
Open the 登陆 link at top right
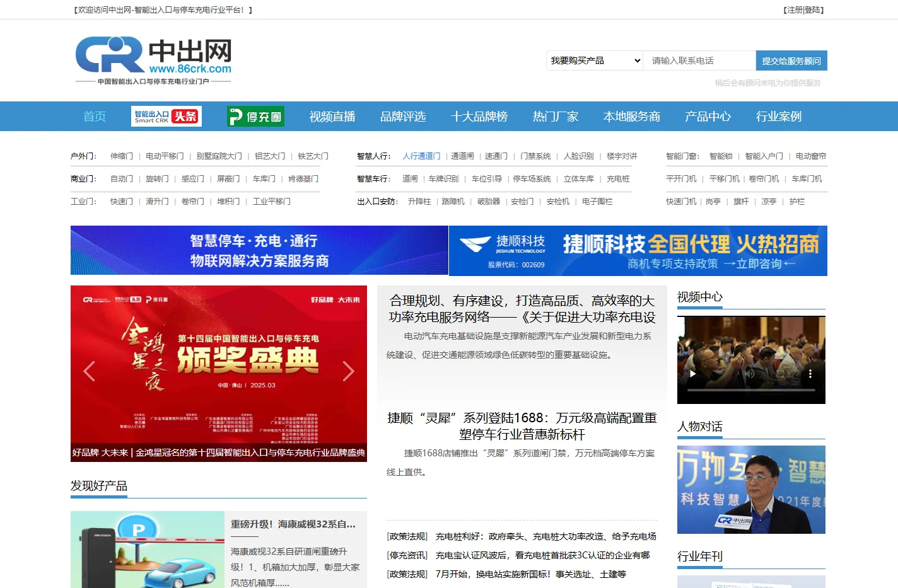coord(813,10)
